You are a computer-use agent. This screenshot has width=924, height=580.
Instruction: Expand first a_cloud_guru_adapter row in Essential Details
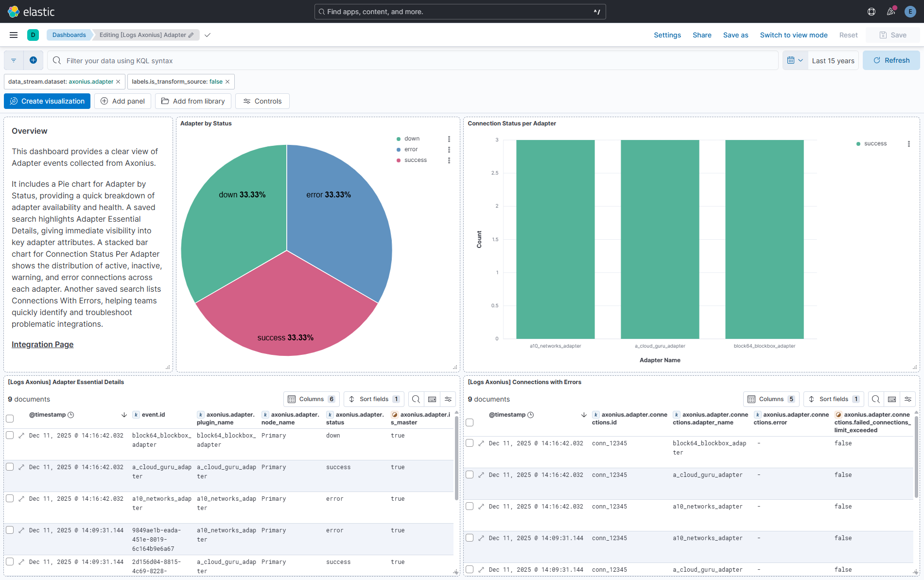point(21,467)
